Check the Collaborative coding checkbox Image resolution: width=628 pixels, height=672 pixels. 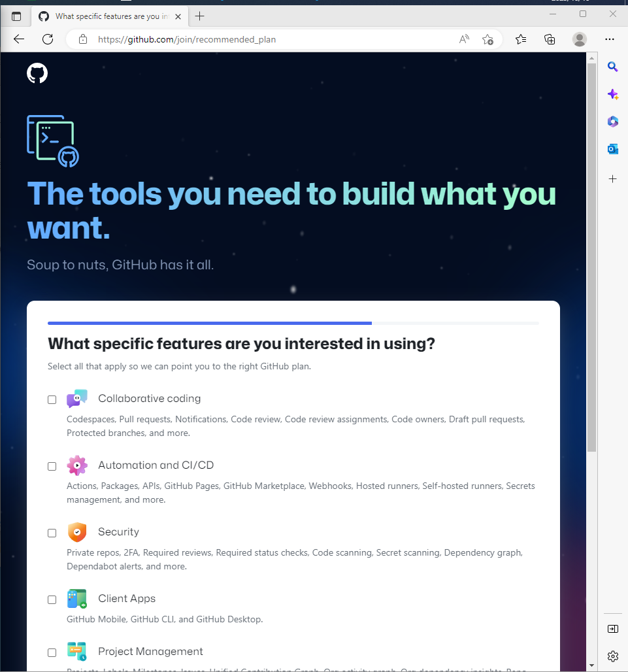[x=52, y=399]
